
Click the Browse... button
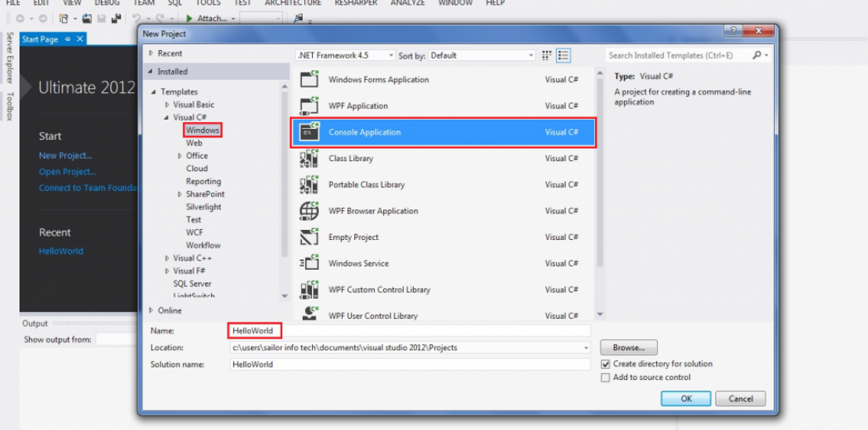629,347
